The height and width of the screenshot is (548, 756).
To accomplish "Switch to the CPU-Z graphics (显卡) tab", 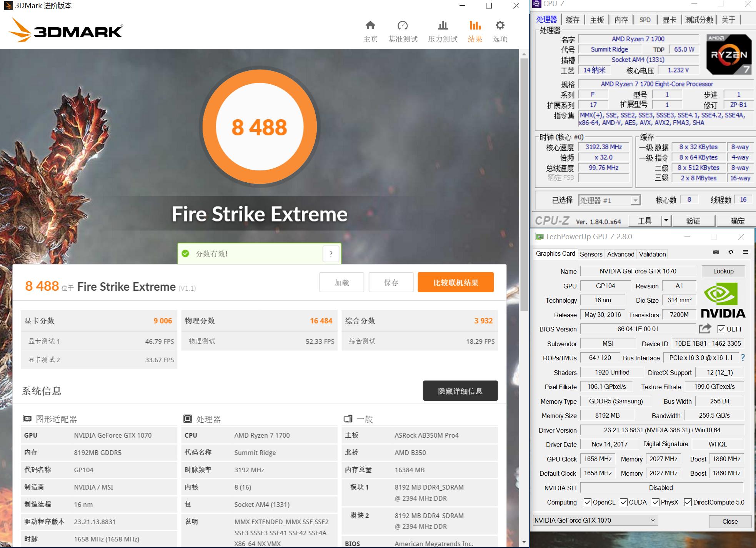I will pyautogui.click(x=669, y=20).
